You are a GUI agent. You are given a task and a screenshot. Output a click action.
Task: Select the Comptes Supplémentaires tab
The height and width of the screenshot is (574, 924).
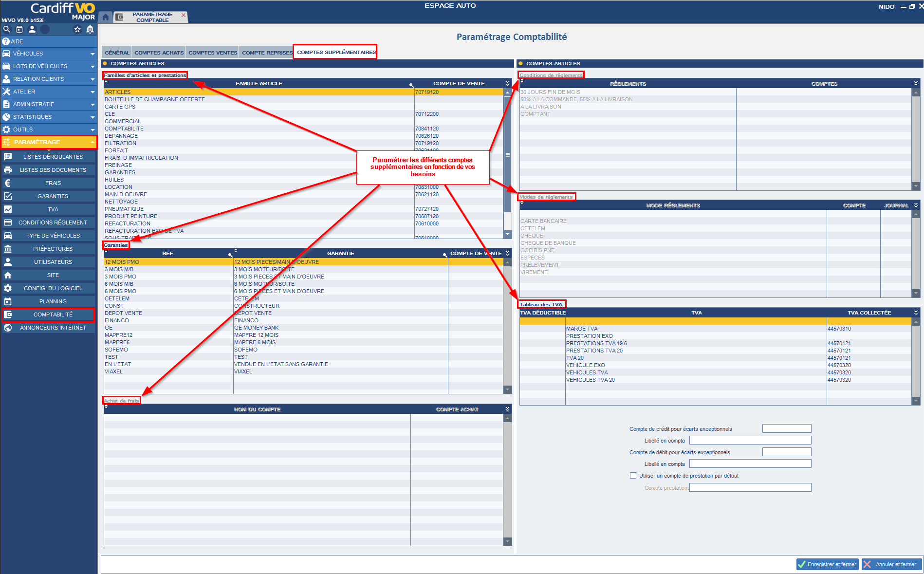(x=336, y=52)
